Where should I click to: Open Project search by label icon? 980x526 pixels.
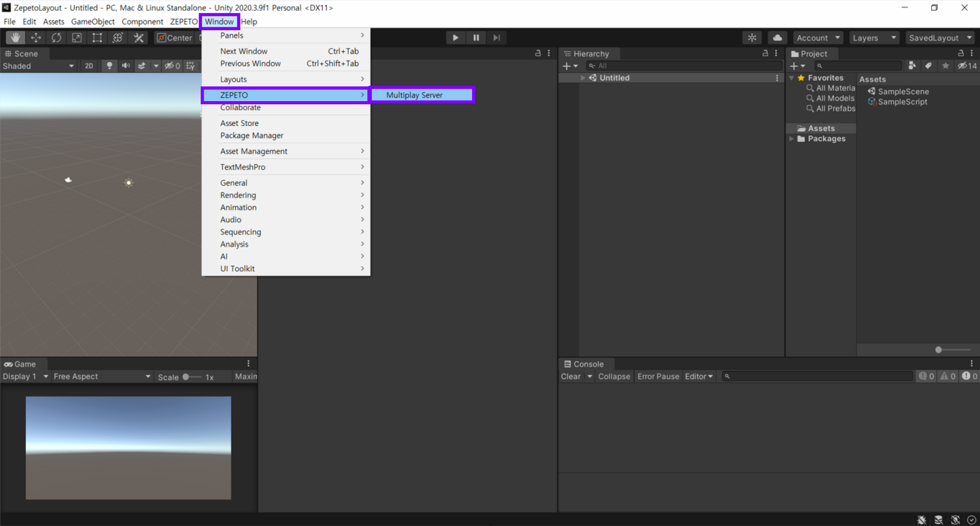coord(928,66)
